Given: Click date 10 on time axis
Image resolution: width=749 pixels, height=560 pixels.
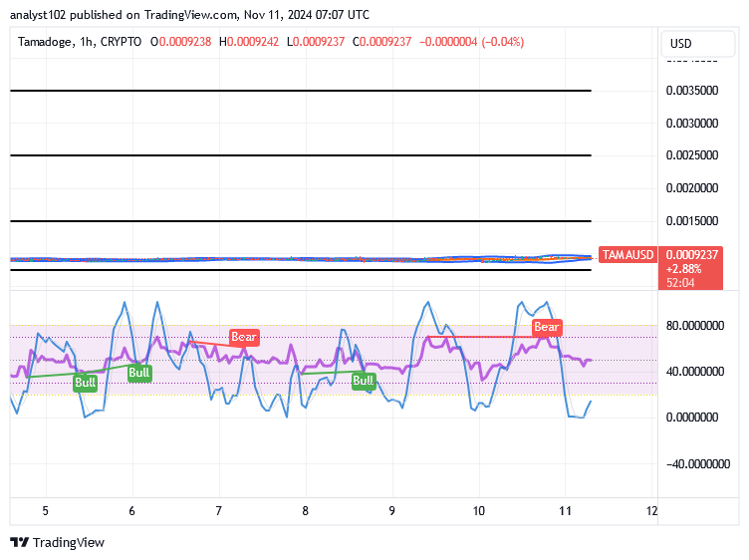Looking at the screenshot, I should pyautogui.click(x=479, y=512).
